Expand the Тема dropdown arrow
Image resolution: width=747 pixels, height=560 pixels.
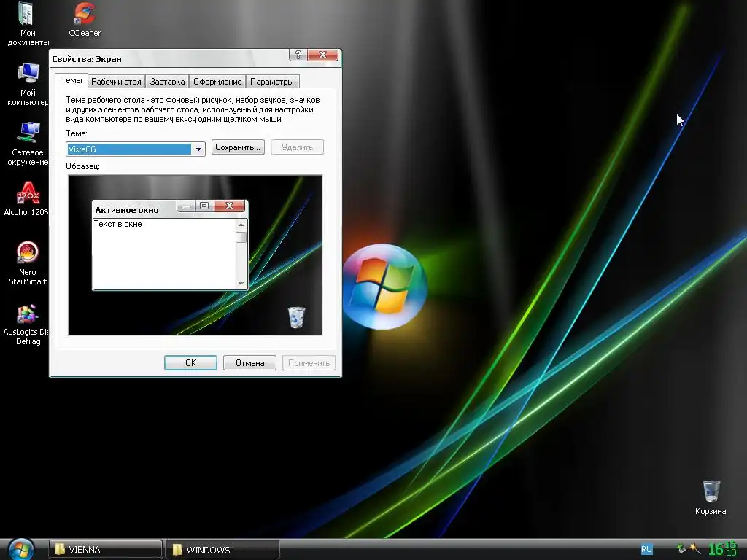(x=198, y=149)
